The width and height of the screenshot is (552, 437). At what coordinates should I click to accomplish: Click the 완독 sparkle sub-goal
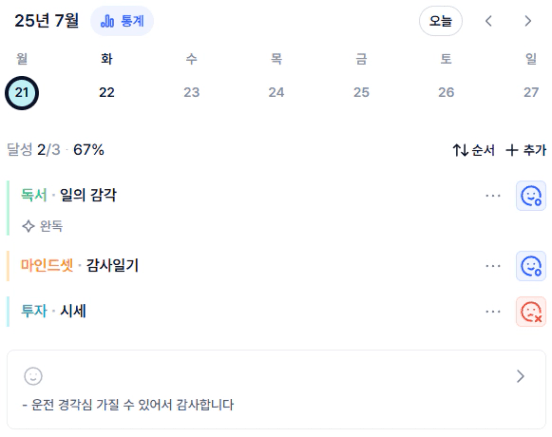(x=42, y=226)
